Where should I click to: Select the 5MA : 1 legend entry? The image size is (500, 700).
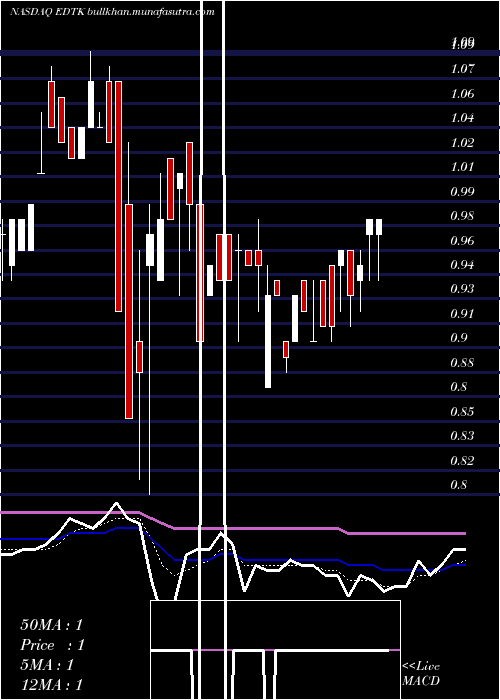point(46,665)
